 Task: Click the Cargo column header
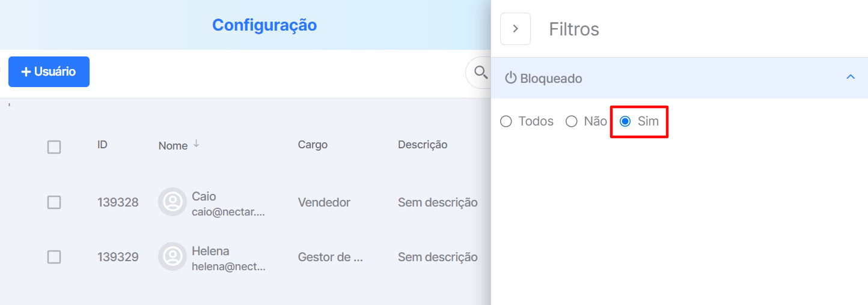tap(313, 145)
